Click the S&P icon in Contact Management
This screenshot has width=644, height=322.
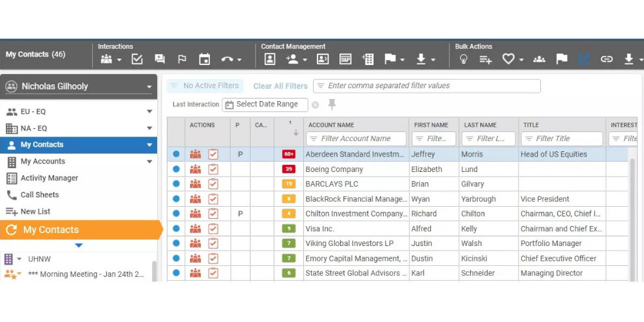346,59
